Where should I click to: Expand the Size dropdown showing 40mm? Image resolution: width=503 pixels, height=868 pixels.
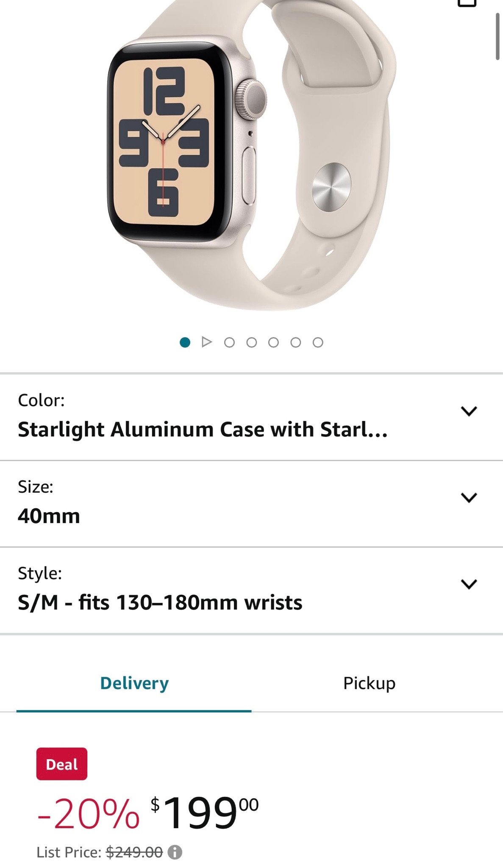[x=469, y=499]
